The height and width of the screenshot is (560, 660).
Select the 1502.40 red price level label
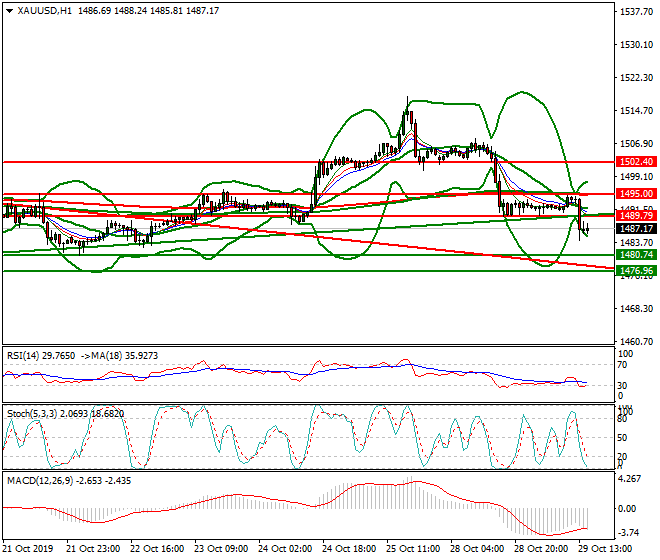636,162
